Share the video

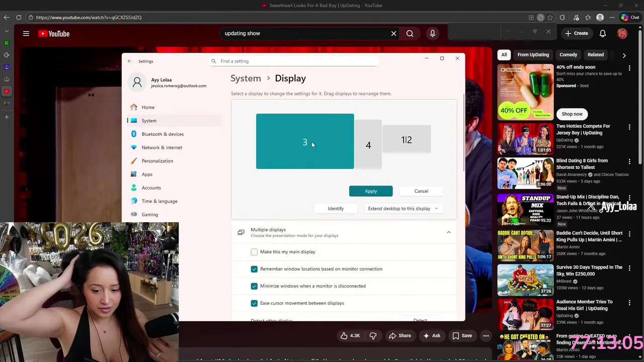399,335
